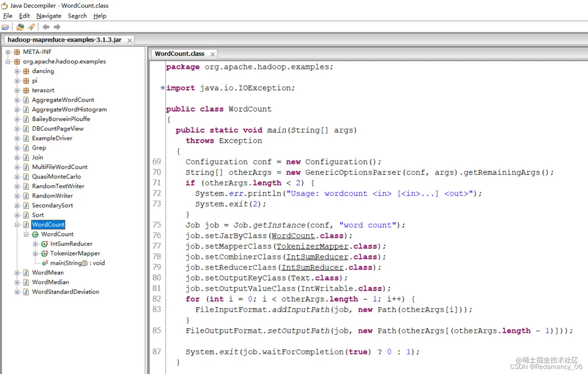
Task: Click the Search toolbar icon
Action: [31, 27]
